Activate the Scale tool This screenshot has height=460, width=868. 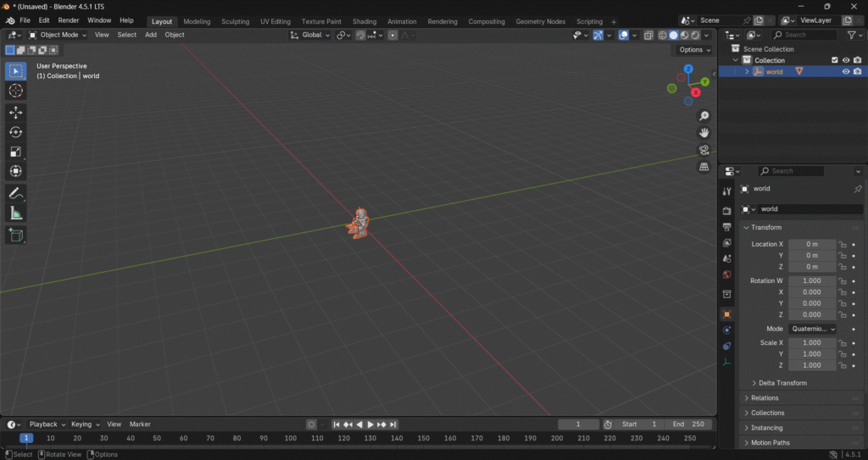tap(15, 152)
